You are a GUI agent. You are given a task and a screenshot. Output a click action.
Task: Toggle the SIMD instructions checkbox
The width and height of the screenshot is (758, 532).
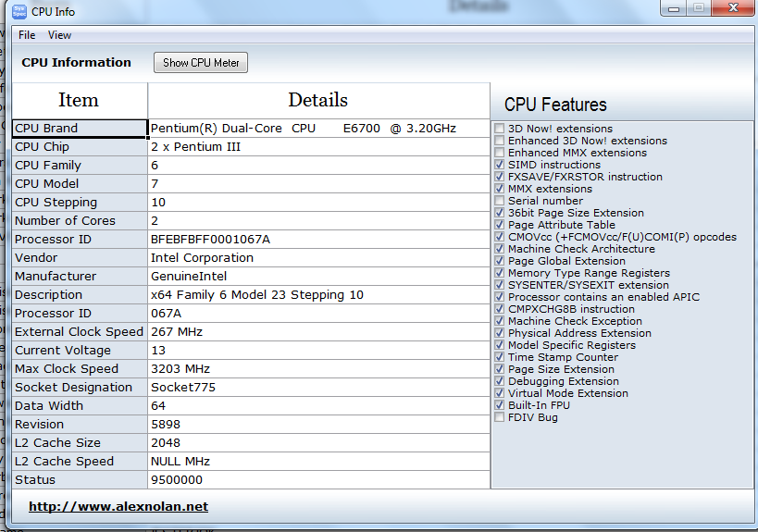[x=500, y=165]
